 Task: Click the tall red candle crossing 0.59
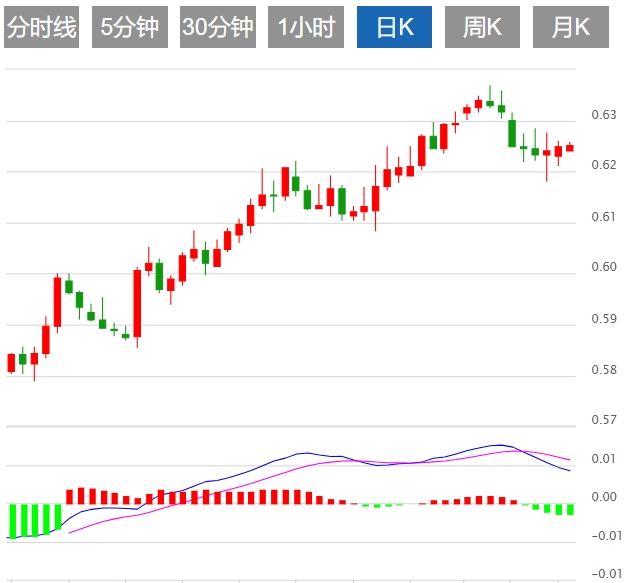(x=137, y=303)
